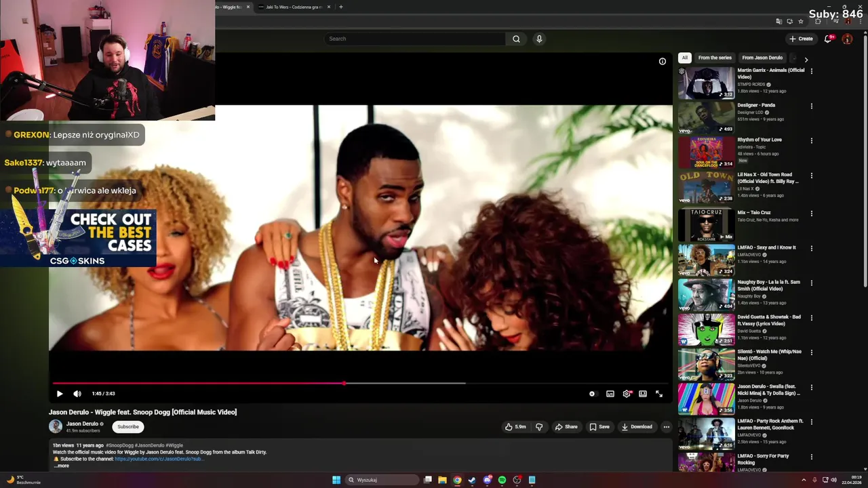The image size is (868, 488).
Task: Open menu for Mix – Taio Cruz
Action: [x=811, y=214]
